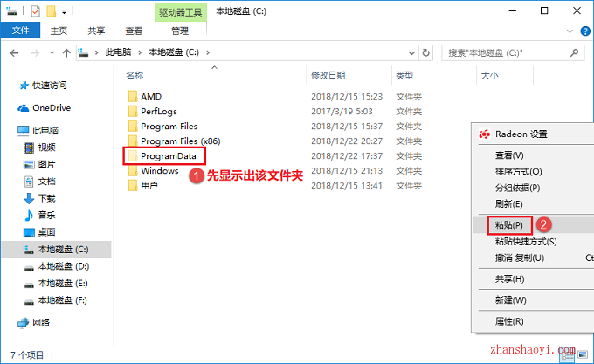Viewport: 594px width, 364px height.
Task: Click the search box for 本地磁盘 (C:)
Action: 513,53
